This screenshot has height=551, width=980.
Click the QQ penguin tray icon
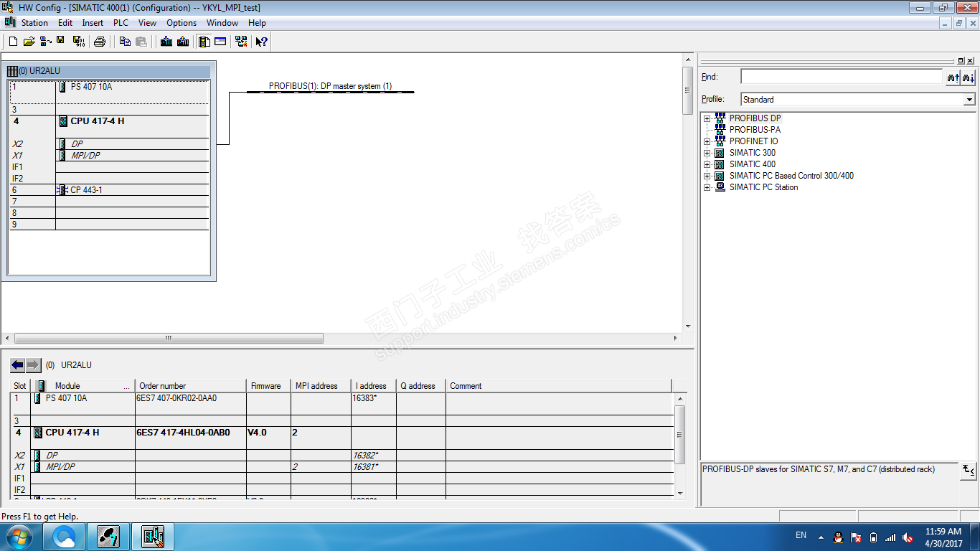click(x=838, y=537)
